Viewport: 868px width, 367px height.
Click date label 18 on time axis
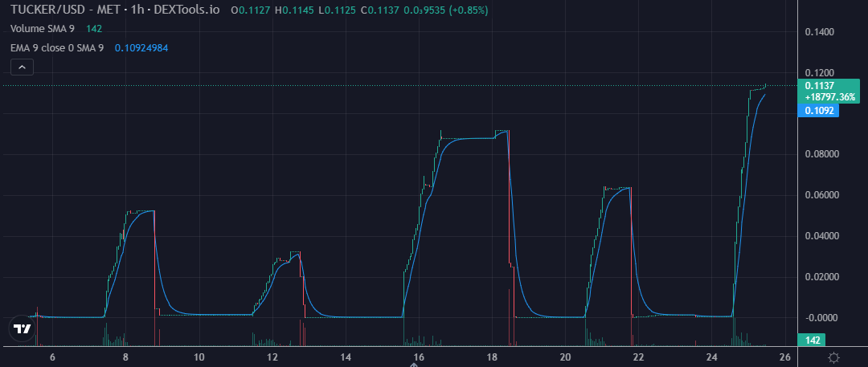[492, 357]
